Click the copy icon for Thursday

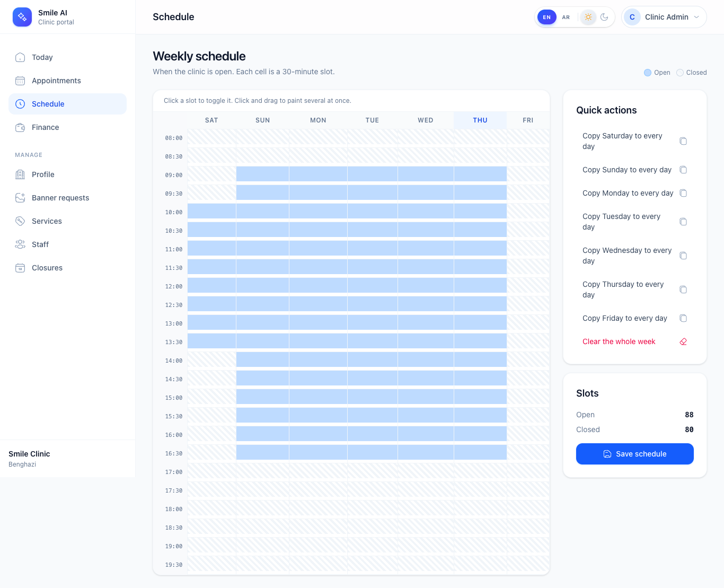coord(683,289)
